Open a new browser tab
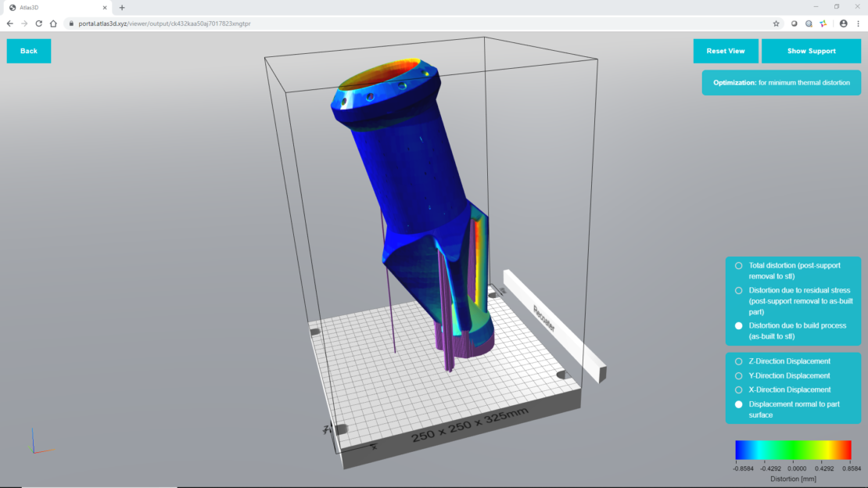 pyautogui.click(x=122, y=7)
